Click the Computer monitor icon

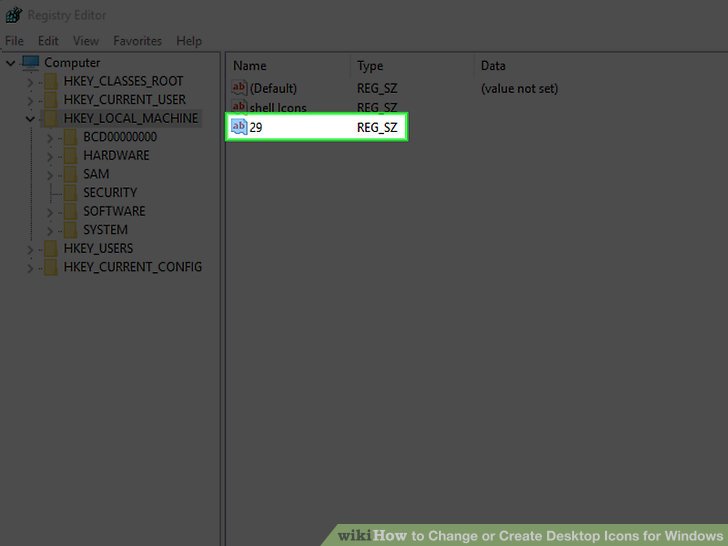coord(31,63)
